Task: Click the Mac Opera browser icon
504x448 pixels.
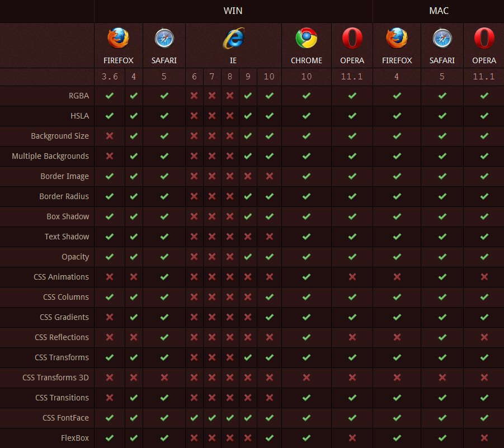Action: click(484, 39)
